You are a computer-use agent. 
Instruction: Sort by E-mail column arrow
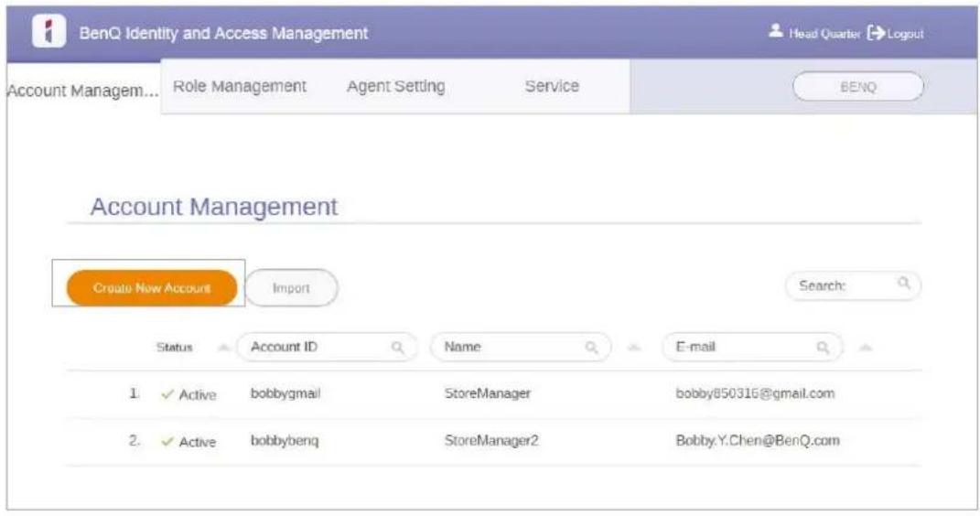click(x=865, y=348)
